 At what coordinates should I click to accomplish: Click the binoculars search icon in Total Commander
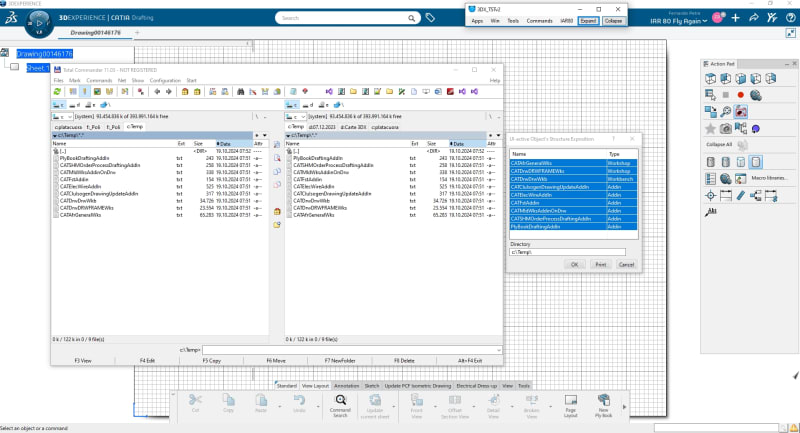[x=240, y=92]
